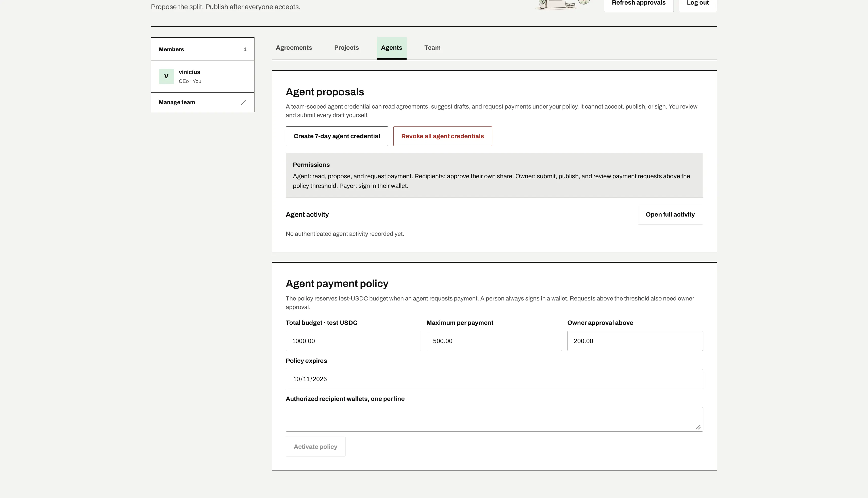Click the Authorized recipient wallets textarea
The image size is (868, 498).
pos(494,419)
